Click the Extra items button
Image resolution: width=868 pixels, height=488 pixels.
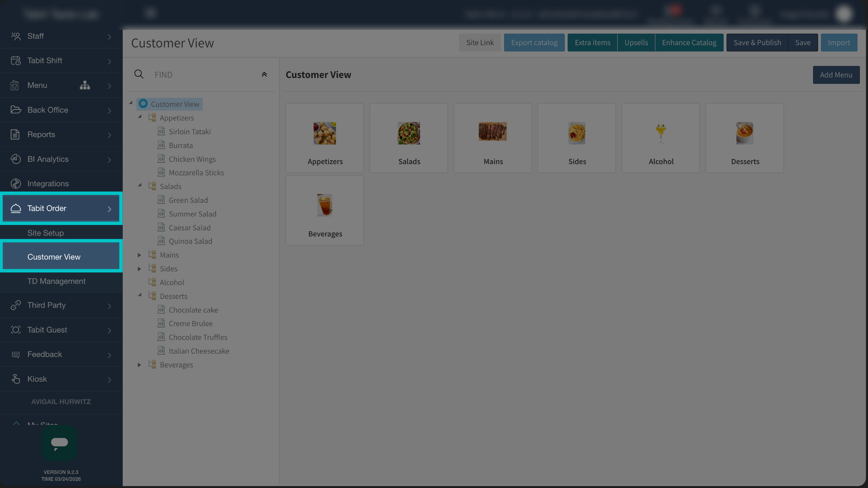click(x=592, y=42)
